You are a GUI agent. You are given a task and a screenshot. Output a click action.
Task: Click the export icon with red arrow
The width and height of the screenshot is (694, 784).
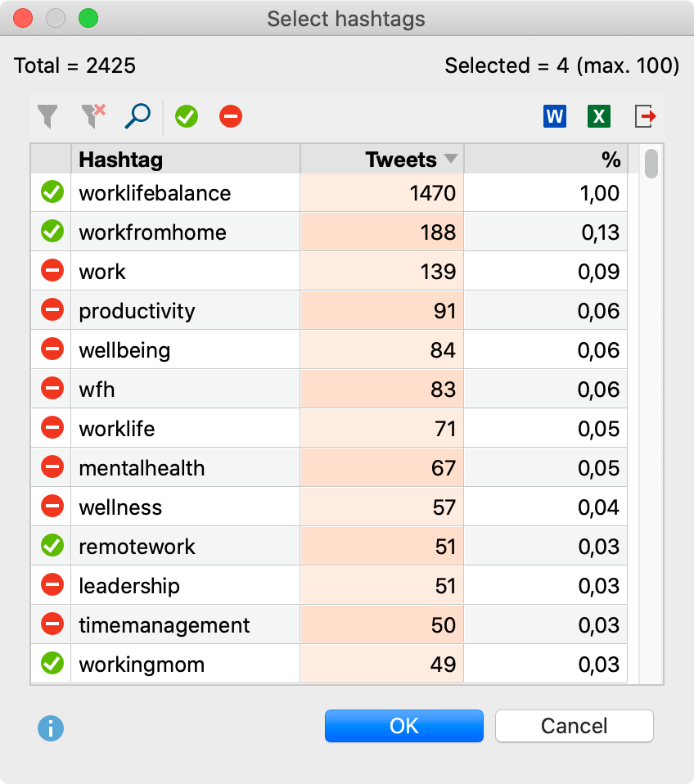646,117
